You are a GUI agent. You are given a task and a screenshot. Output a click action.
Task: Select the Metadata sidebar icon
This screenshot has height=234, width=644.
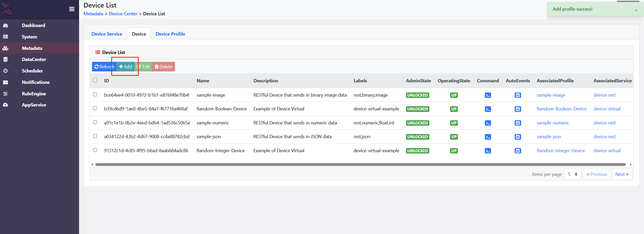[5, 48]
